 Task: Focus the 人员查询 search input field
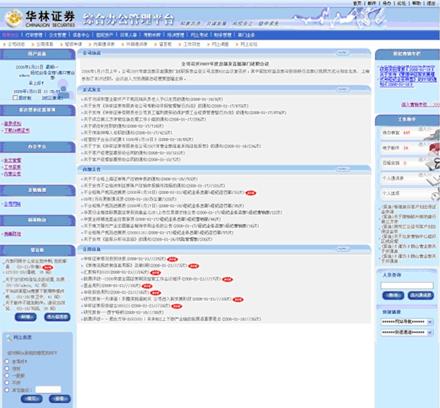(x=407, y=285)
